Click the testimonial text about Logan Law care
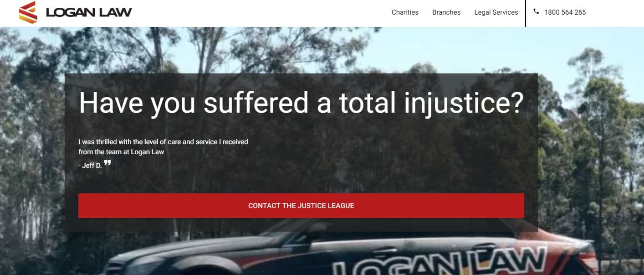This screenshot has height=275, width=644. 163,147
